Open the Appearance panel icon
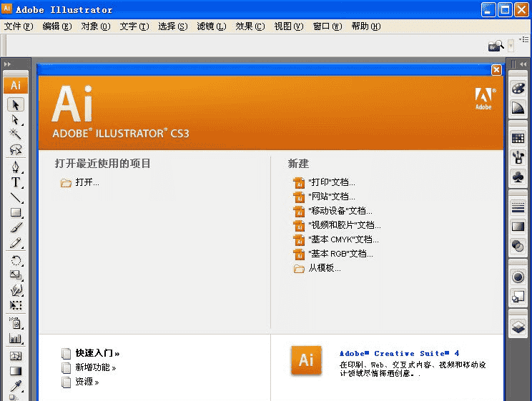Image resolution: width=532 pixels, height=401 pixels. (x=518, y=277)
